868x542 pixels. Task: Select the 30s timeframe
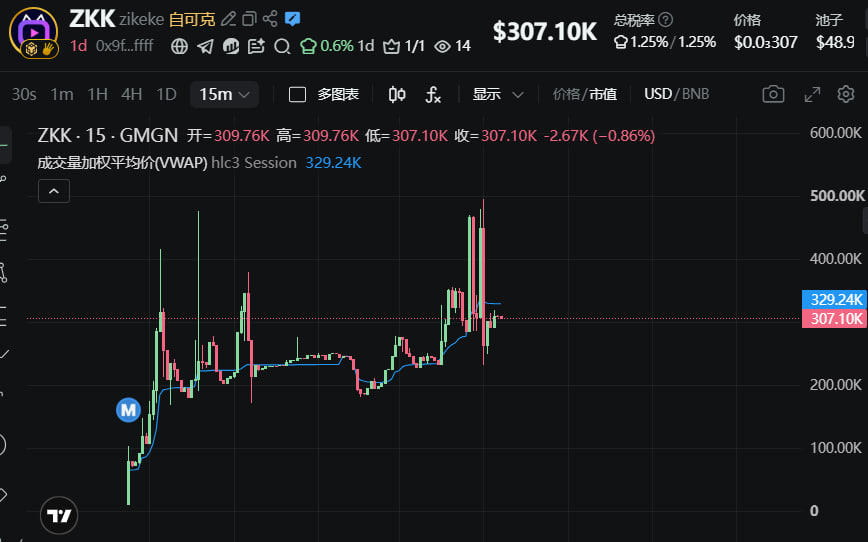pyautogui.click(x=24, y=95)
